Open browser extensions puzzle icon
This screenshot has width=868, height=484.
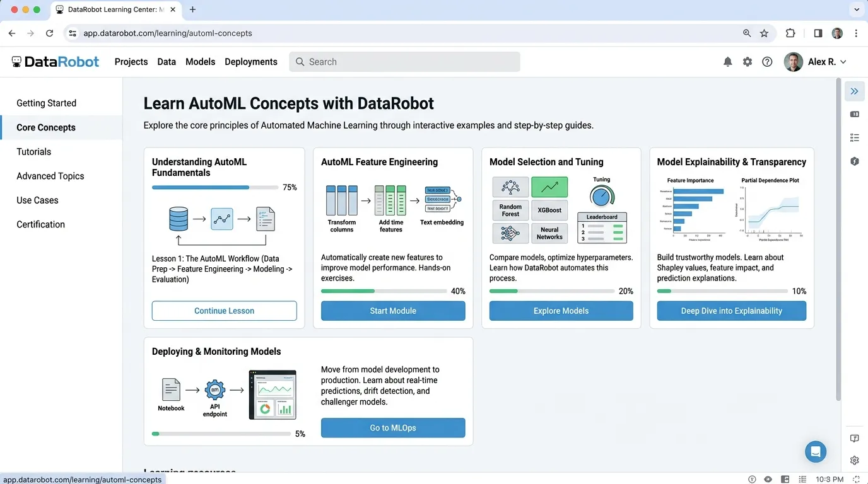click(x=790, y=33)
